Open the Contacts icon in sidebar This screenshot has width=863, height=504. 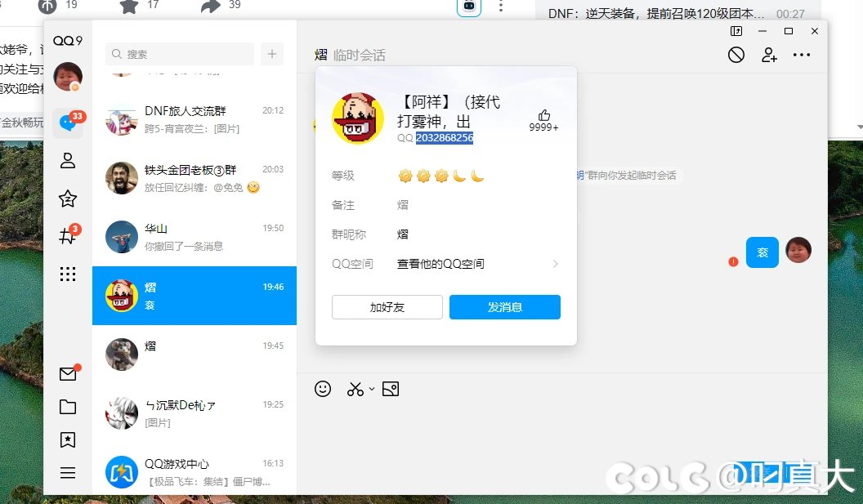pyautogui.click(x=68, y=161)
